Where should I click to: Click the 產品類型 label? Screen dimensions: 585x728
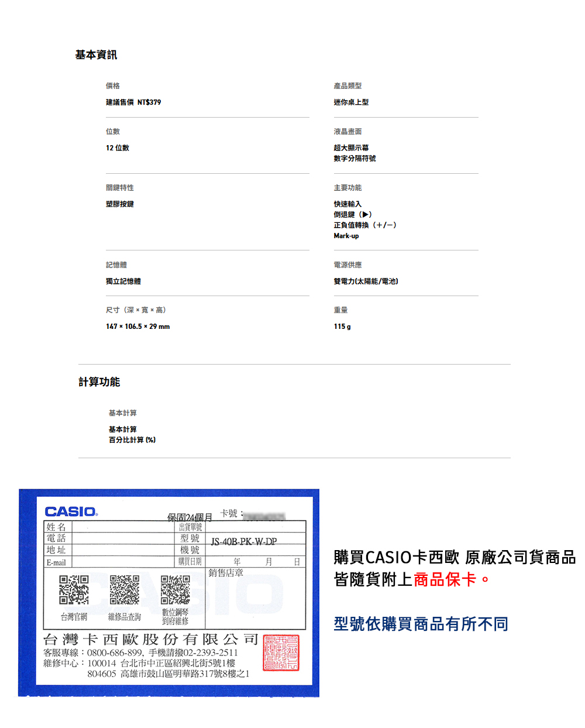point(347,86)
